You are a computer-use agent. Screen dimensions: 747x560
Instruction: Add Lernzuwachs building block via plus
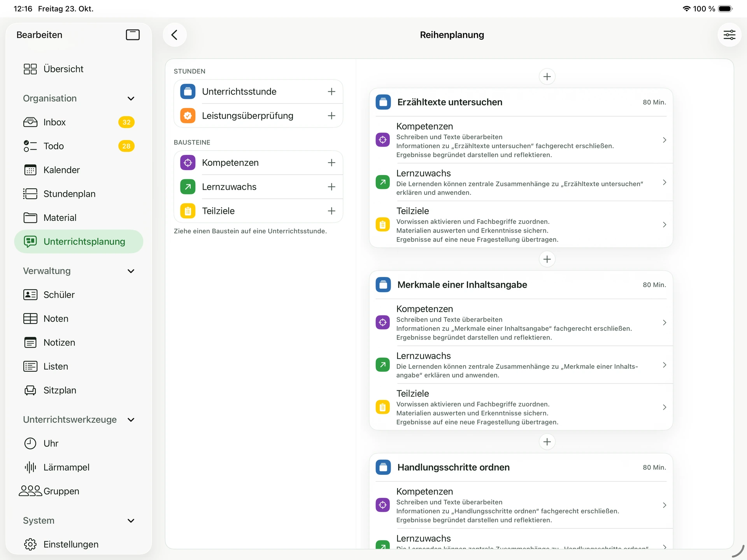[331, 187]
